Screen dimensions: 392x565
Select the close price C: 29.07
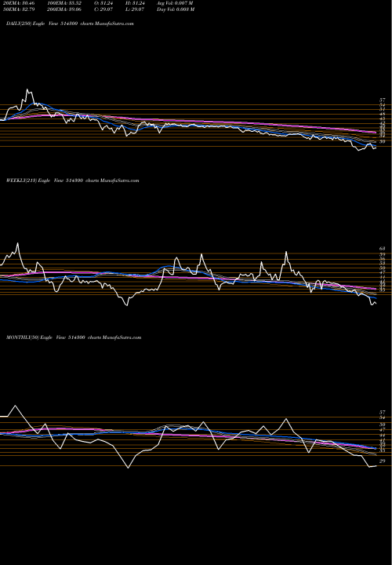tap(103, 9)
